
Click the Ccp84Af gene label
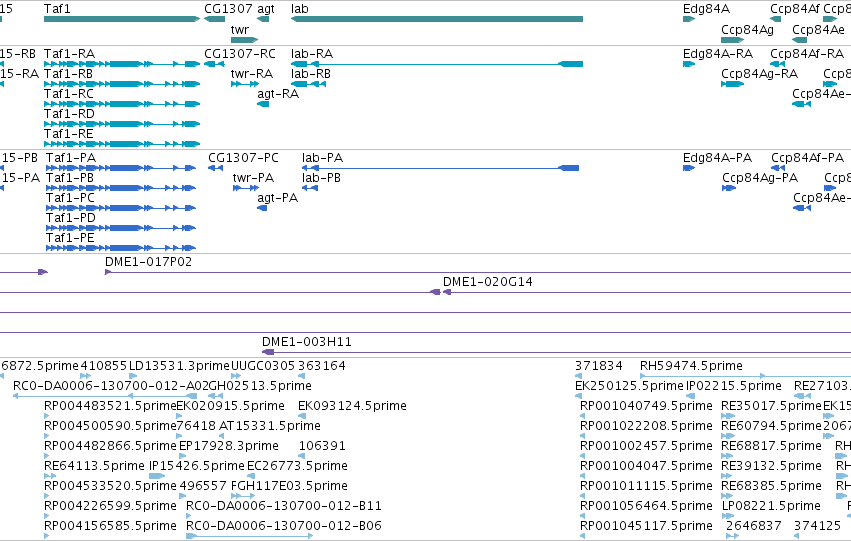(795, 9)
